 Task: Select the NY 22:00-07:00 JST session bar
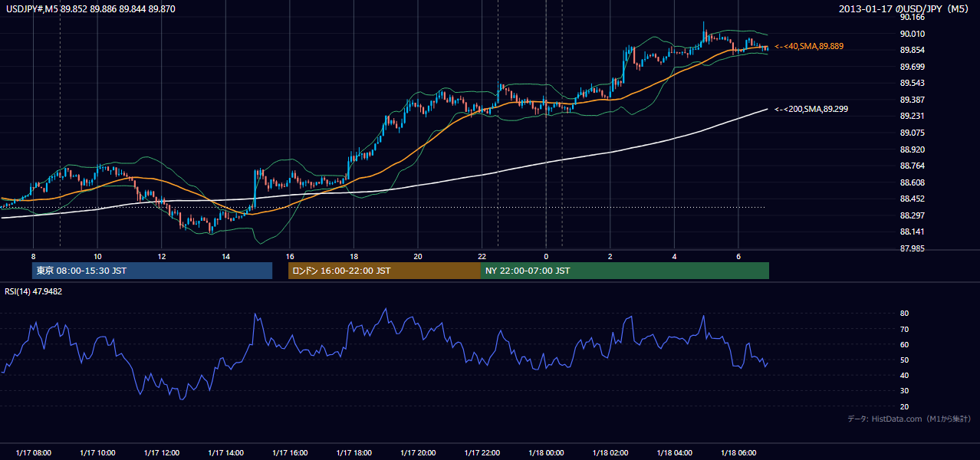[x=625, y=271]
